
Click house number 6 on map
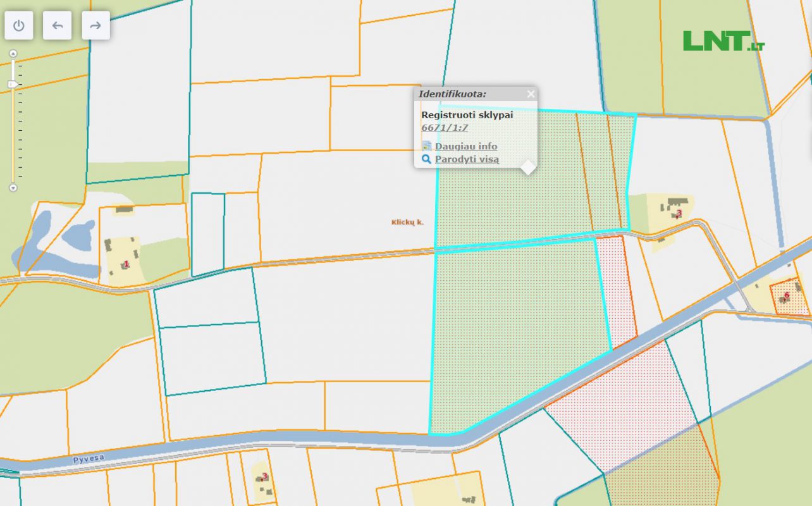[x=787, y=295]
